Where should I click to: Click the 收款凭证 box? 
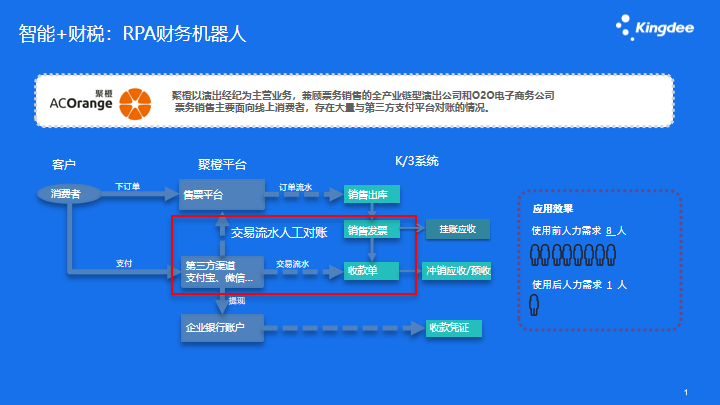454,328
